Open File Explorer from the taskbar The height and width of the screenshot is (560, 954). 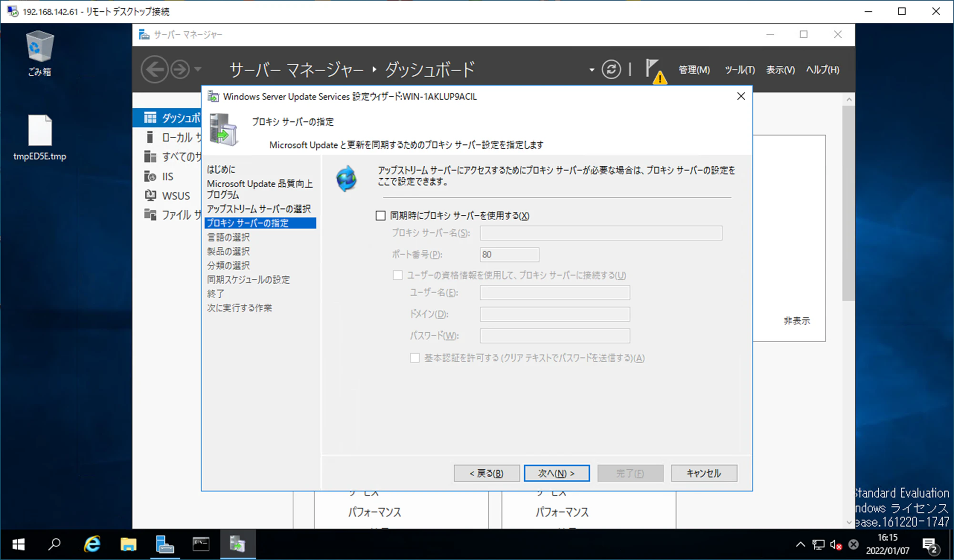point(128,544)
